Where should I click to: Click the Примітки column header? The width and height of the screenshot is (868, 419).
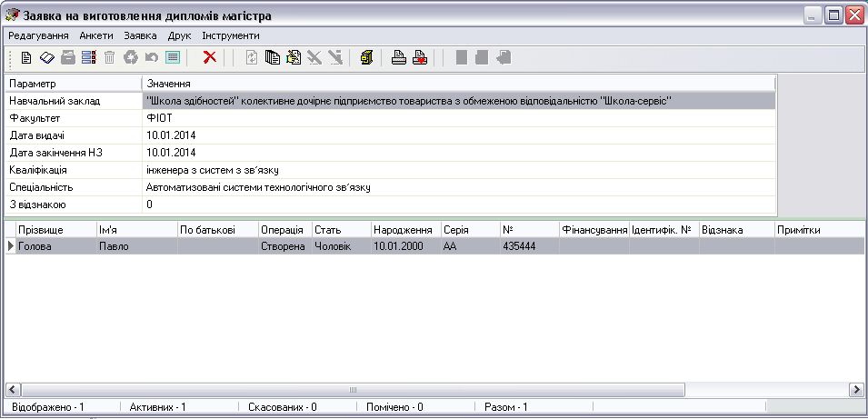click(821, 230)
